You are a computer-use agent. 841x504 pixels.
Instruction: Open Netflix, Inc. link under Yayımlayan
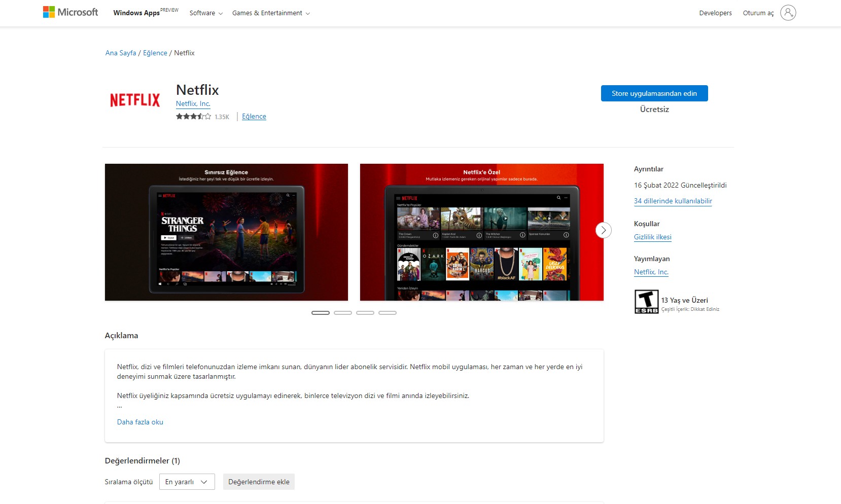point(651,272)
